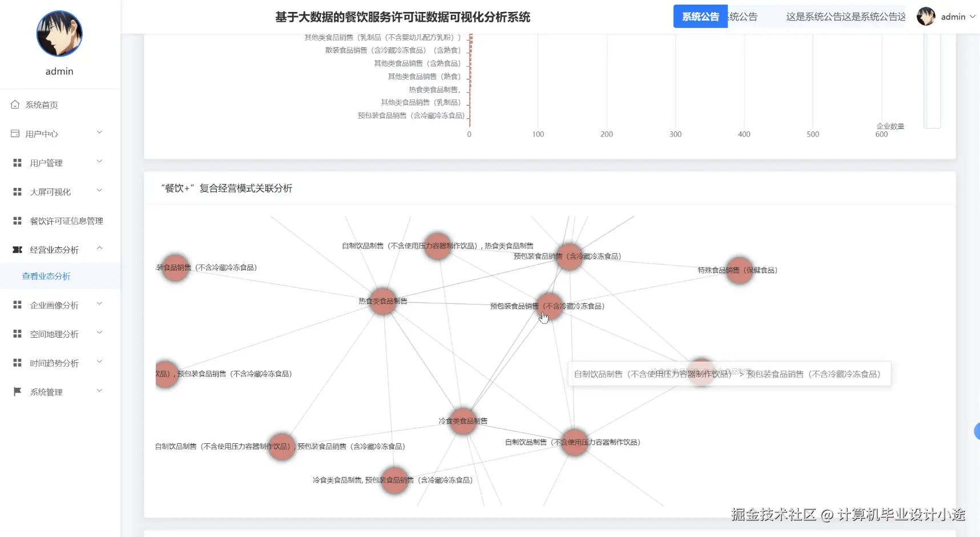The width and height of the screenshot is (980, 537).
Task: Click the 餐饮许可证信息管理 icon
Action: tap(16, 221)
